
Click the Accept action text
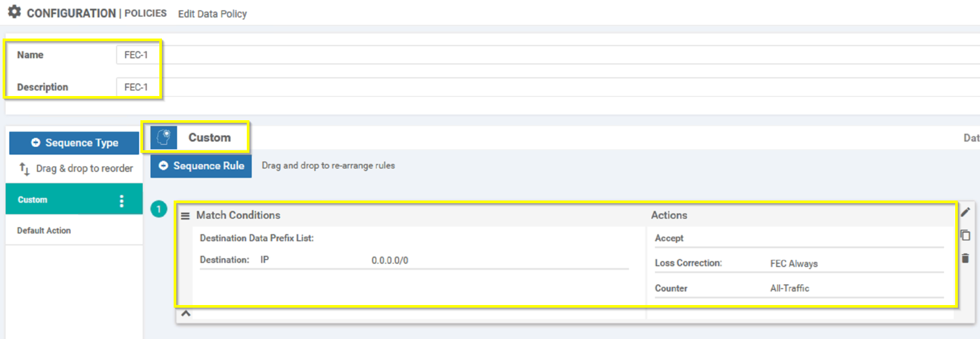[x=669, y=238]
